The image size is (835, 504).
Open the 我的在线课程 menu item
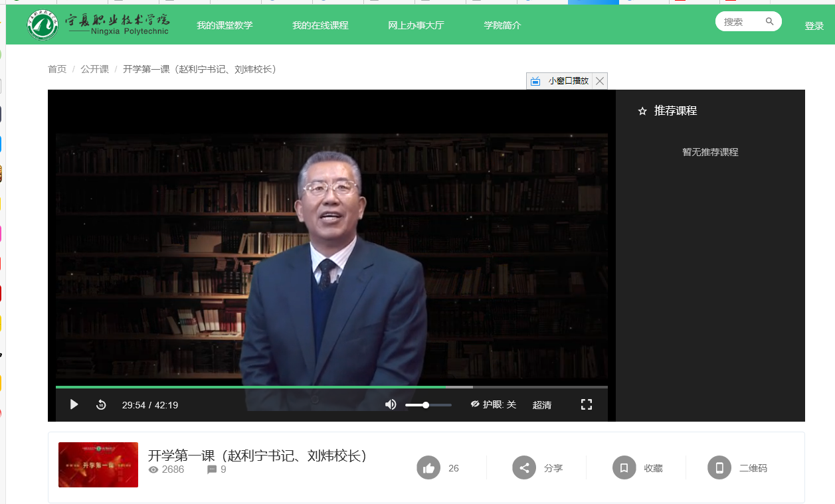(x=320, y=25)
